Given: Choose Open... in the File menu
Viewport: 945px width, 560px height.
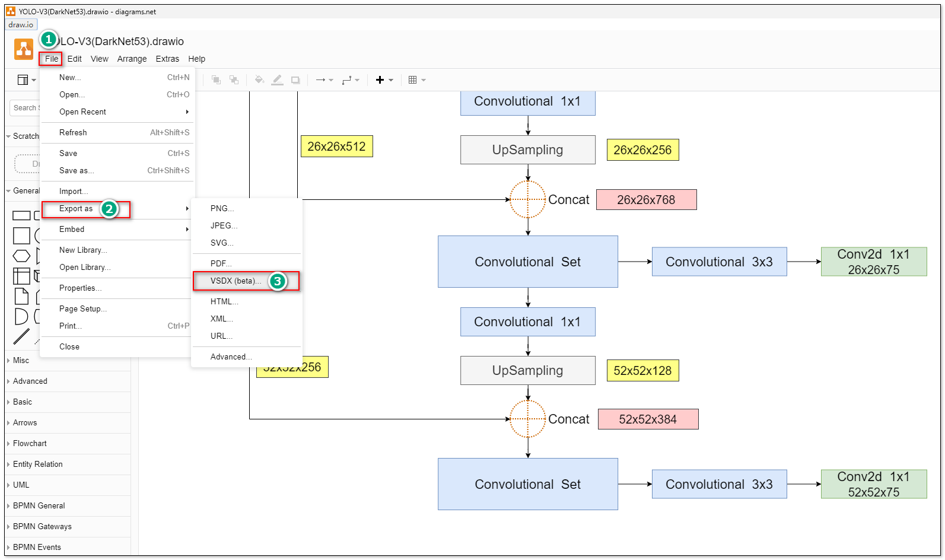Looking at the screenshot, I should click(x=117, y=94).
